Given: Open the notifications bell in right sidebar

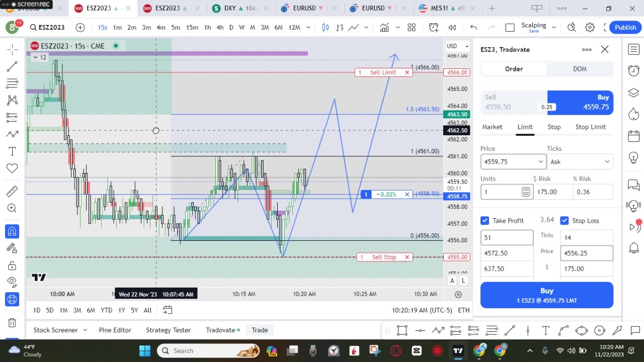Looking at the screenshot, I should [633, 248].
